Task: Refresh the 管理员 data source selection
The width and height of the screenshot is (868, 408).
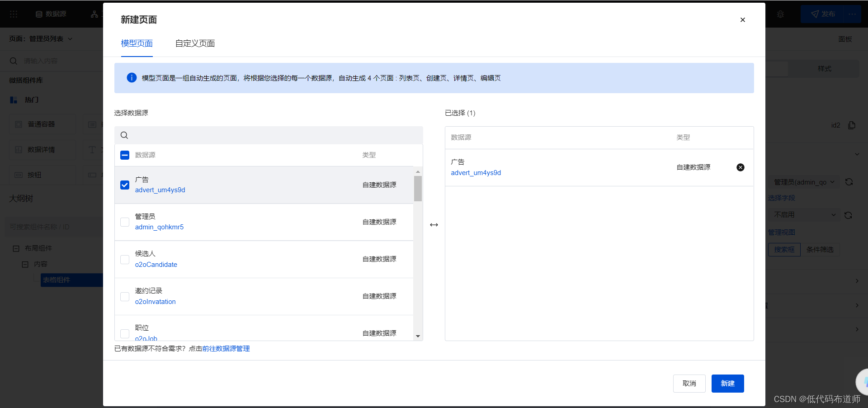Action: click(x=849, y=182)
